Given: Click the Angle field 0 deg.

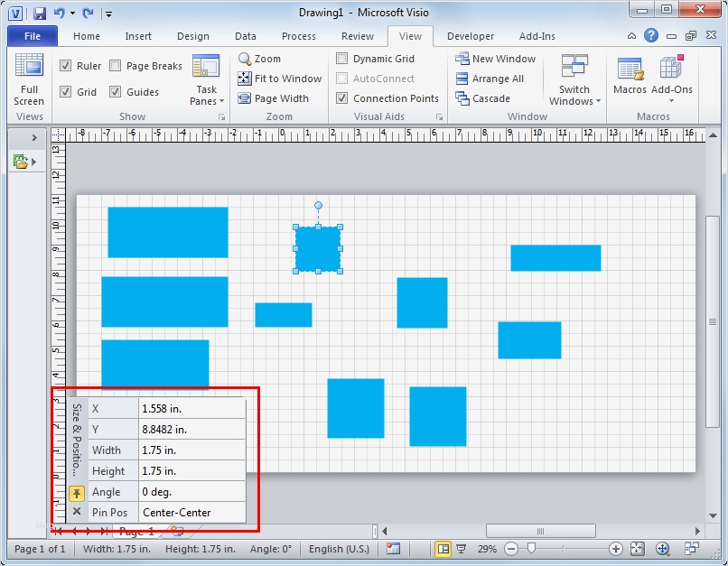Looking at the screenshot, I should [x=191, y=491].
